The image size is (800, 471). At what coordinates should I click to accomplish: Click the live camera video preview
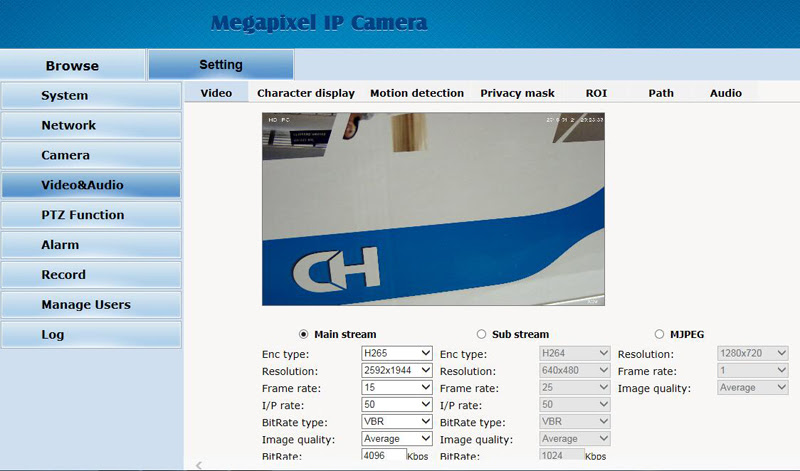click(x=433, y=209)
